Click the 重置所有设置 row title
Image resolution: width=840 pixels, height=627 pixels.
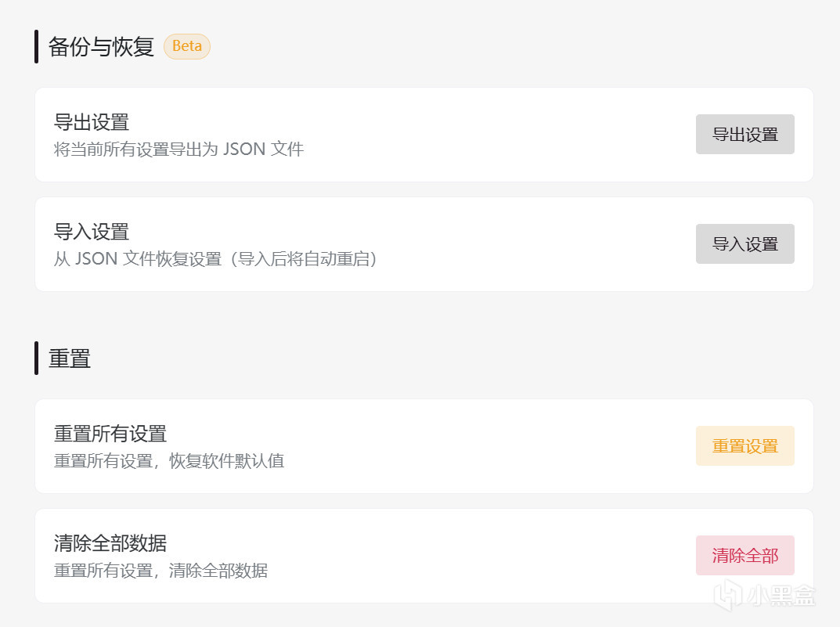point(110,434)
